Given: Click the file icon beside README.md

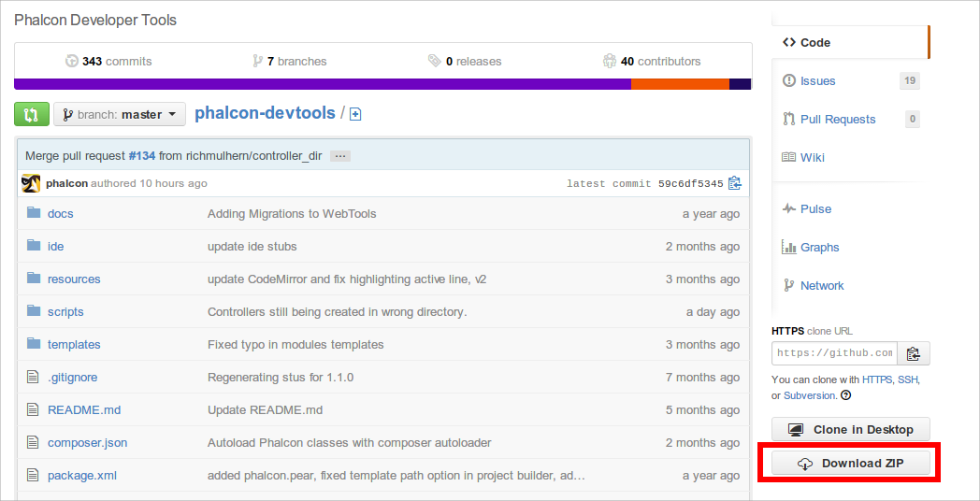Looking at the screenshot, I should point(33,409).
